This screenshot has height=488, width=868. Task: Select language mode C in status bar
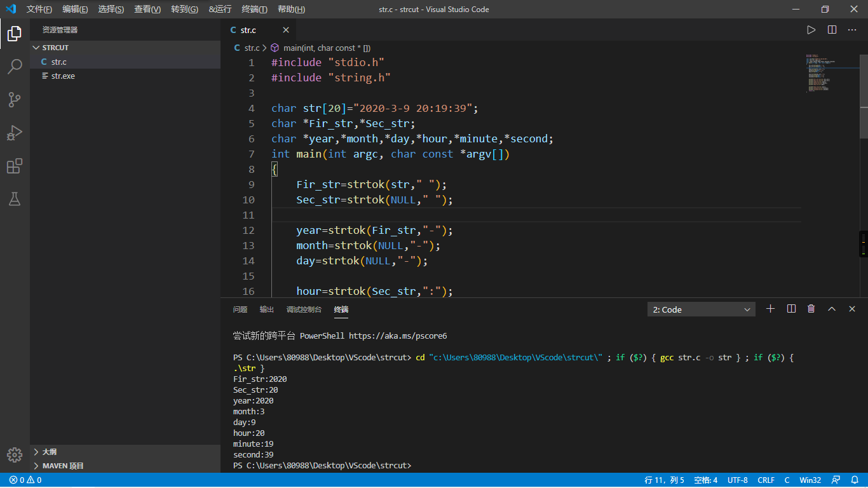(x=787, y=480)
